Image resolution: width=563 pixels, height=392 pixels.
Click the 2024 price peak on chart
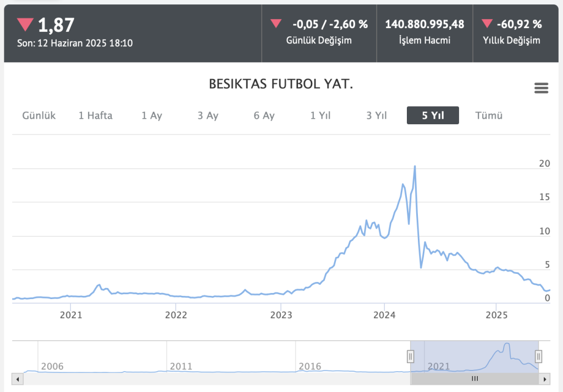pyautogui.click(x=415, y=166)
